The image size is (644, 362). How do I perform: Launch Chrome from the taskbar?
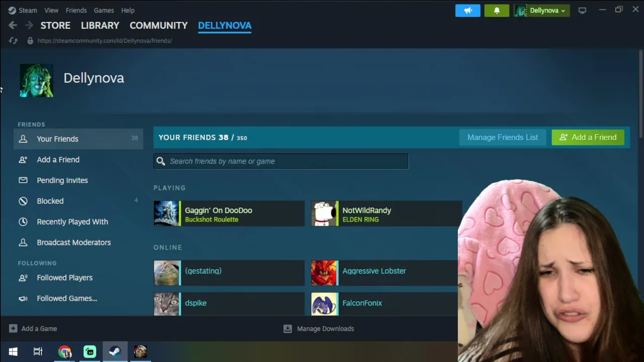click(64, 351)
